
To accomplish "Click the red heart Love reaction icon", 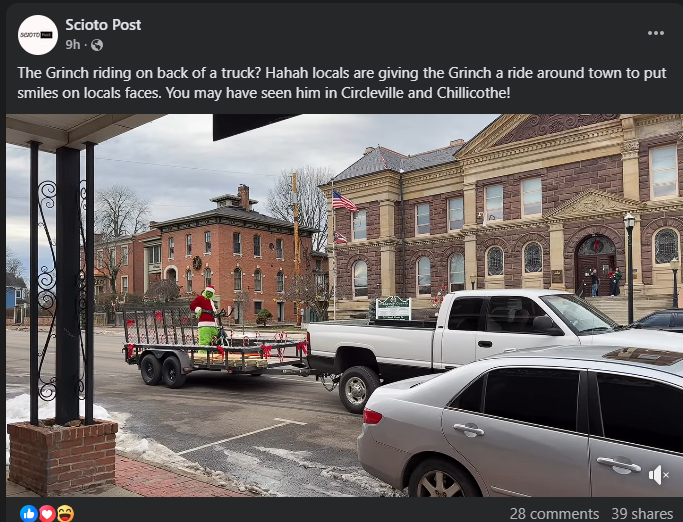I will pos(47,514).
